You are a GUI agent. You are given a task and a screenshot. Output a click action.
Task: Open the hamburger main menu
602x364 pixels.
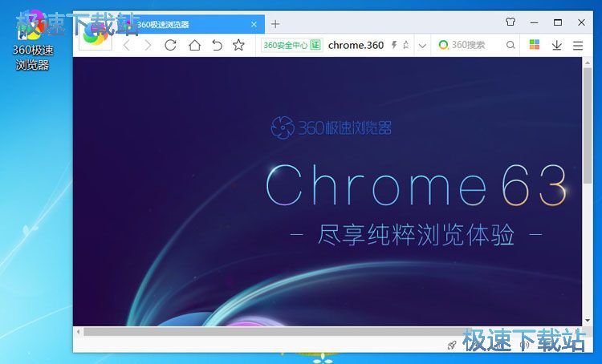(578, 45)
